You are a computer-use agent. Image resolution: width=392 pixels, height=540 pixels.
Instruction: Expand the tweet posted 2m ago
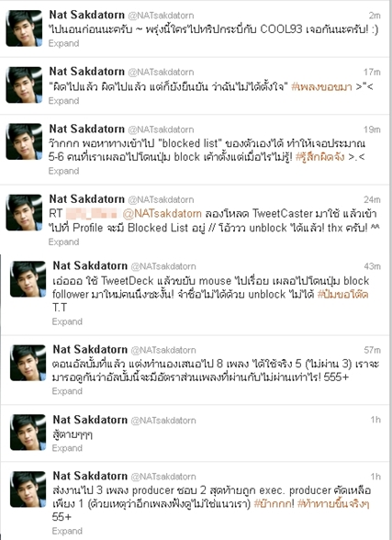pyautogui.click(x=63, y=43)
